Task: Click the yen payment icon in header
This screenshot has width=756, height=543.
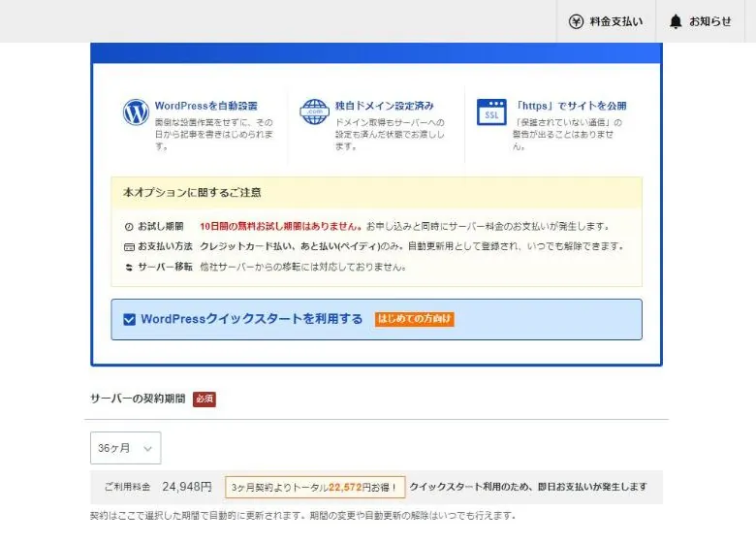Action: tap(576, 21)
